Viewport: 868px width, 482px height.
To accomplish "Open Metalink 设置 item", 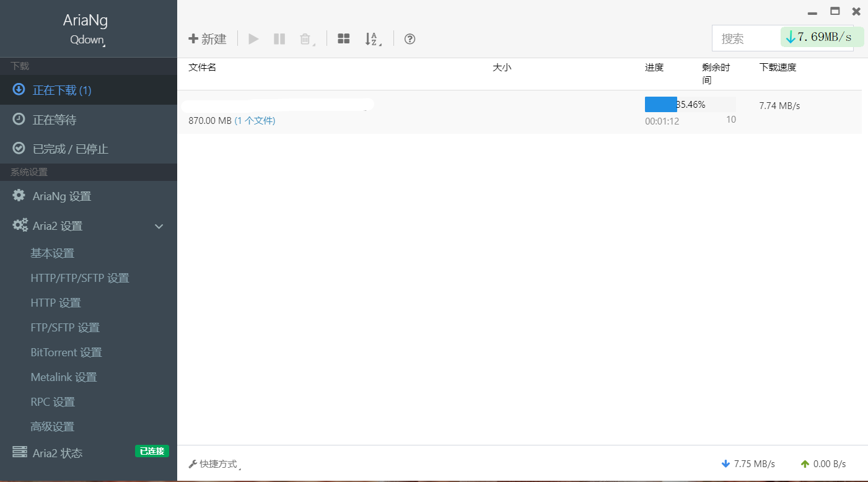I will (64, 377).
